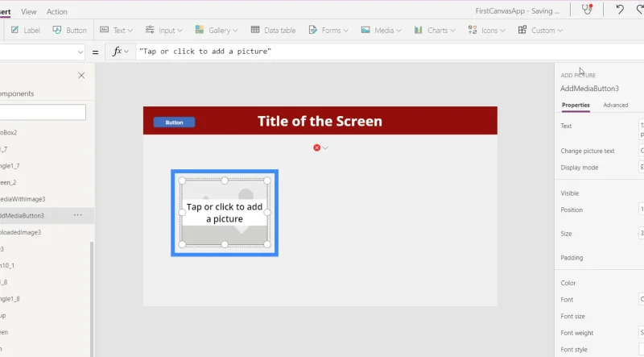Click the blue Button on canvas
Screen dimensions: 644x357
pos(174,122)
